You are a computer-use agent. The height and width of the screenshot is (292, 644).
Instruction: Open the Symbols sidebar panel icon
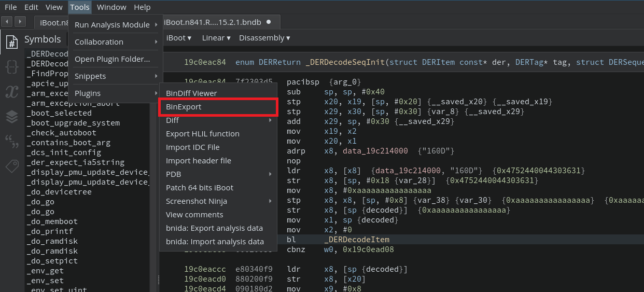11,41
